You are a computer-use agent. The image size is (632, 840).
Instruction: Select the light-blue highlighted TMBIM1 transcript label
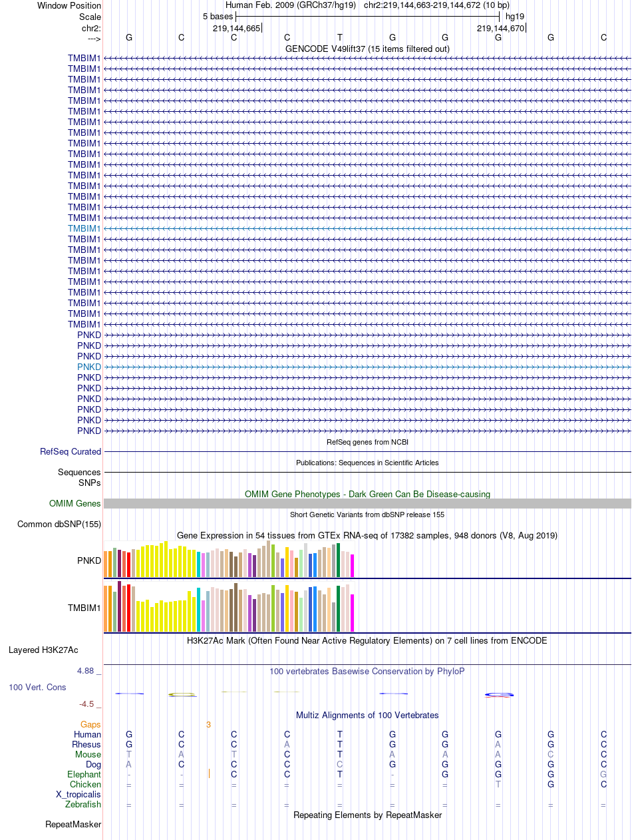click(84, 228)
